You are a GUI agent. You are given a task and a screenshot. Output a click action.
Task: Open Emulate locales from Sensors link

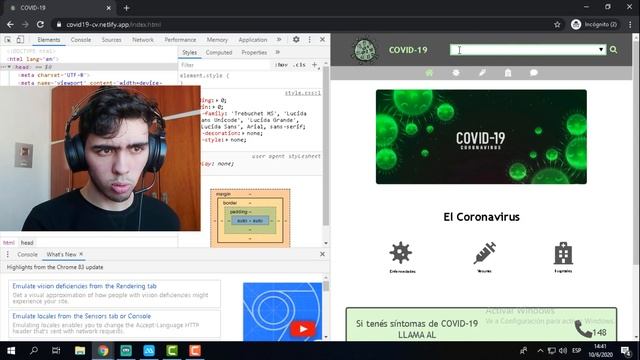point(82,316)
